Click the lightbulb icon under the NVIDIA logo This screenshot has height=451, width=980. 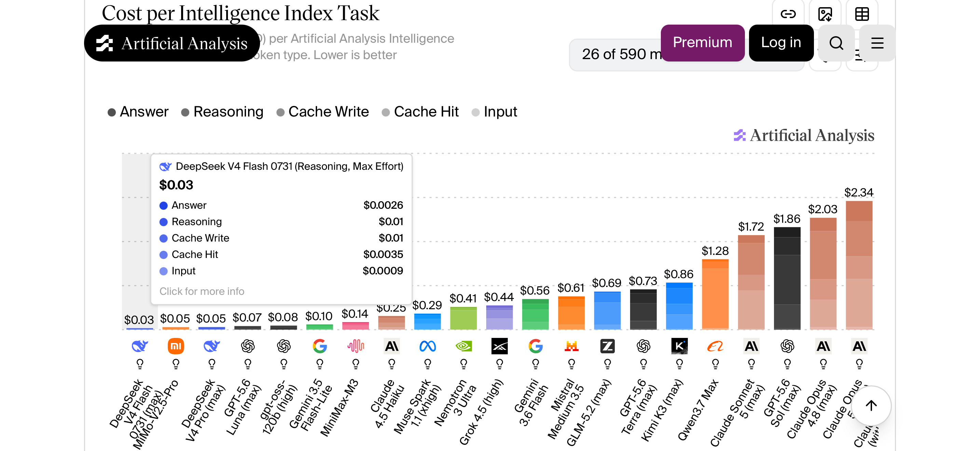tap(463, 364)
